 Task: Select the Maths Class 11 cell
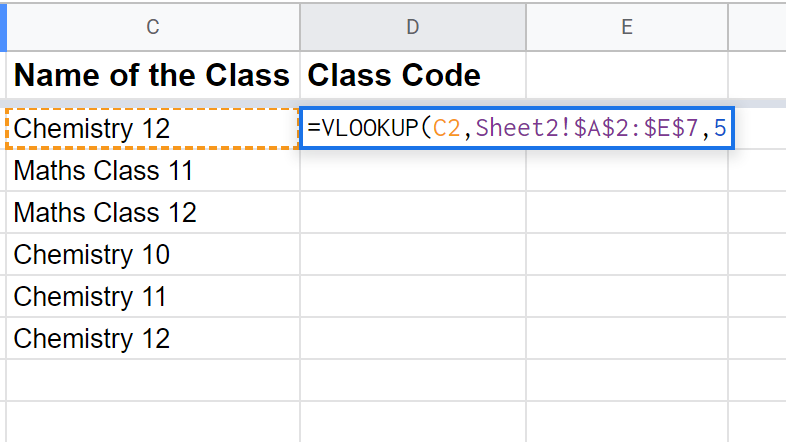point(153,170)
